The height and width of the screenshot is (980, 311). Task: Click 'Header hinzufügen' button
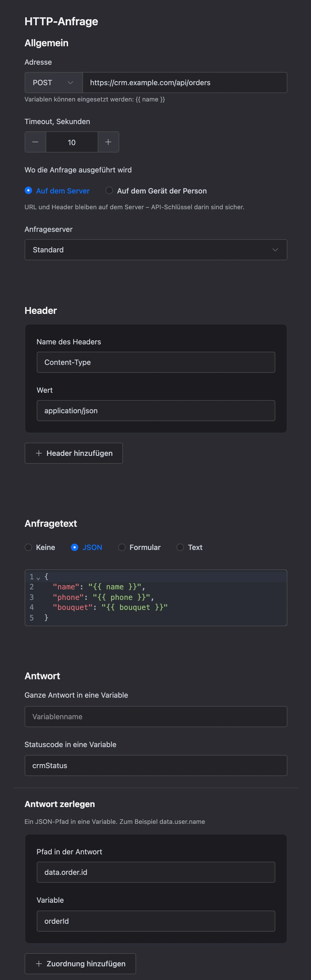click(x=74, y=453)
